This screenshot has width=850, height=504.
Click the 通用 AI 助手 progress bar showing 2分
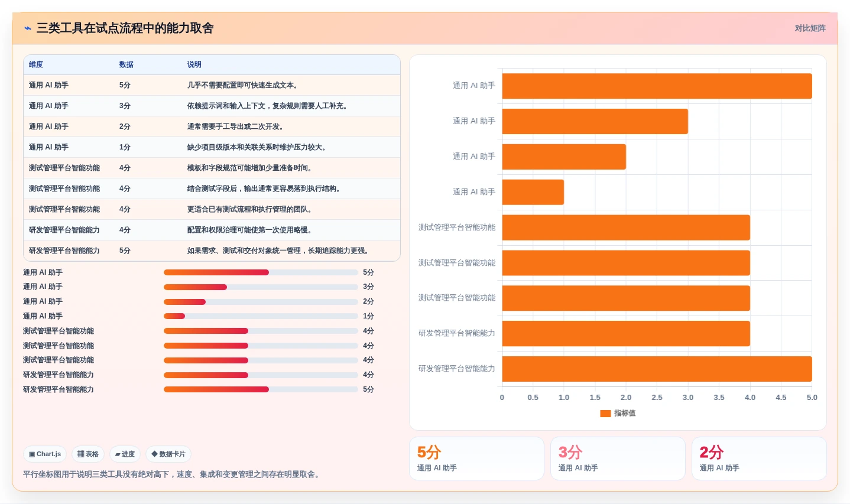pyautogui.click(x=261, y=302)
